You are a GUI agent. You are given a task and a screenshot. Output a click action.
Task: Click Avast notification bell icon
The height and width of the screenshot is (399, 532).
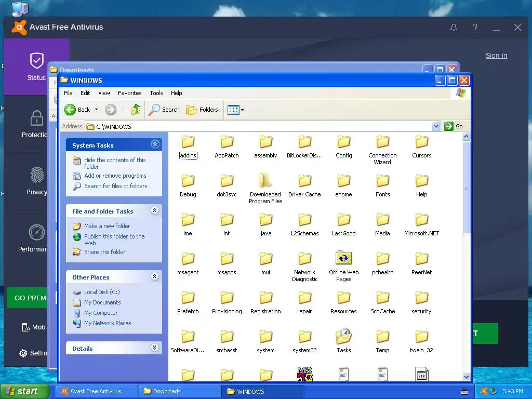pos(454,27)
